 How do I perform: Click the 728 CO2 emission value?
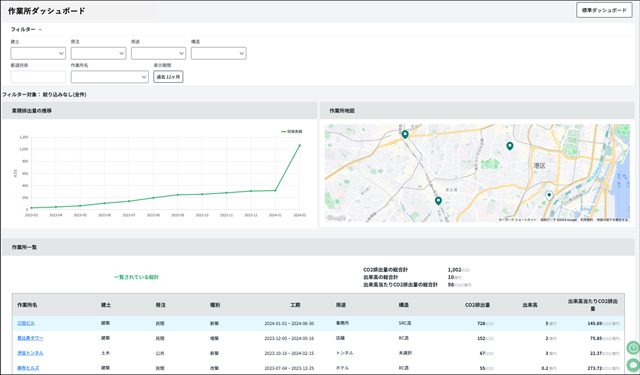tap(481, 323)
